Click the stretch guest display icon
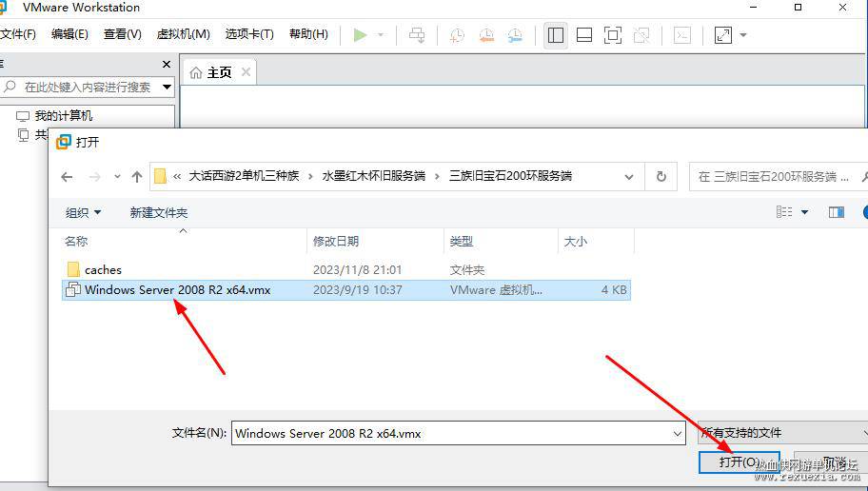The width and height of the screenshot is (868, 491). tap(723, 35)
